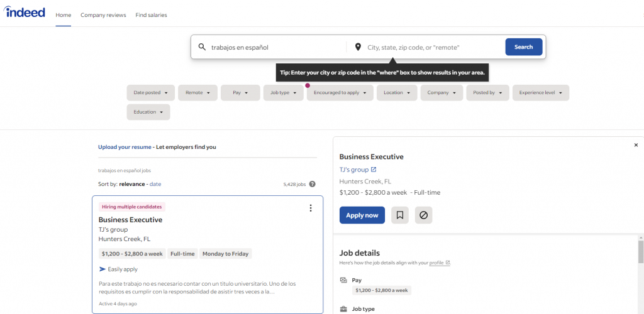Screen dimensions: 644x314
Task: Click the not interested circle-slash icon
Action: pos(423,215)
